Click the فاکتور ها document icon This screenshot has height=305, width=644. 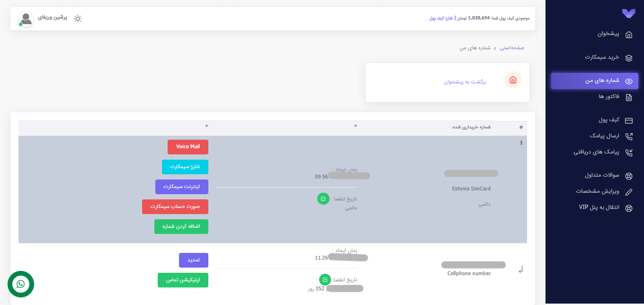tap(629, 98)
